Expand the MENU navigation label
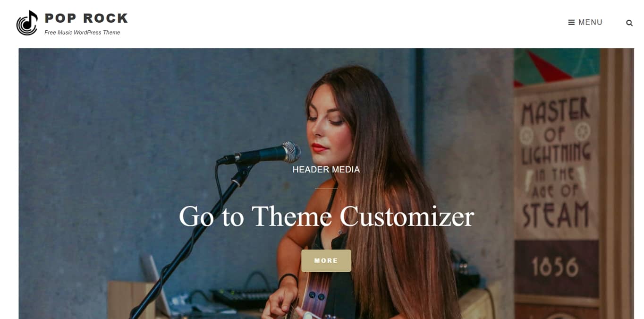Viewport: 644px width, 319px height. click(590, 22)
